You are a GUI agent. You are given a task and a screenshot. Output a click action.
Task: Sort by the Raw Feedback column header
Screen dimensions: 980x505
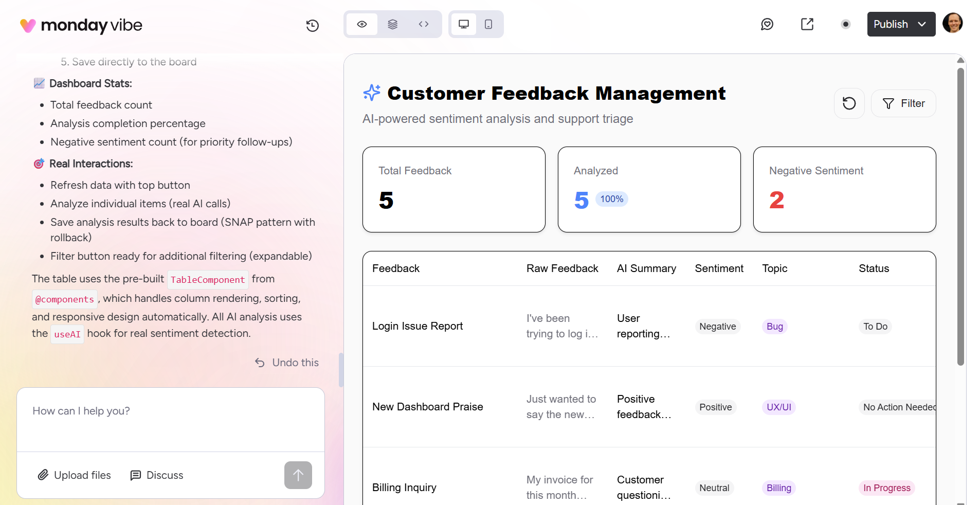562,268
